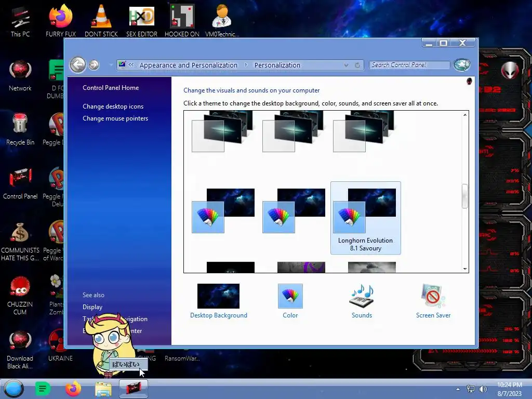Click the Forward navigation arrow
Screen dimensions: 532x399
94,64
